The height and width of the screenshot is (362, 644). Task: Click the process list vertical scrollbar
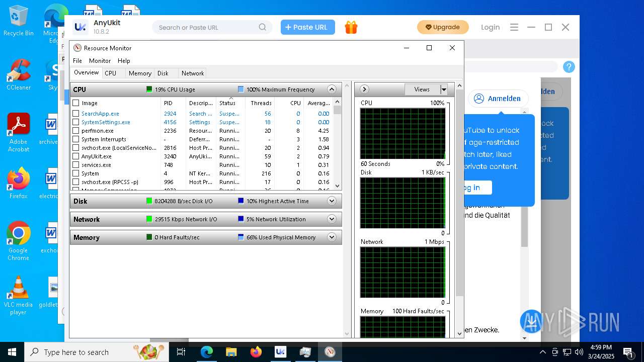[338, 144]
